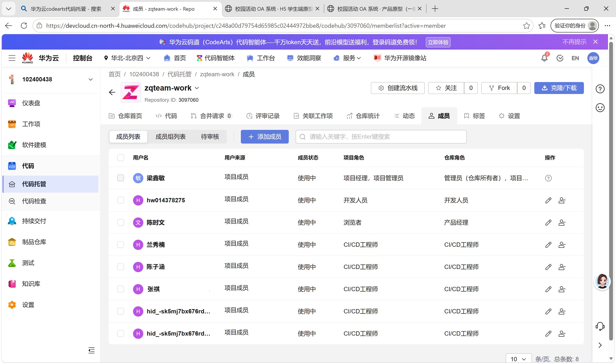
Task: Click the 克隆/下载 button
Action: [559, 88]
